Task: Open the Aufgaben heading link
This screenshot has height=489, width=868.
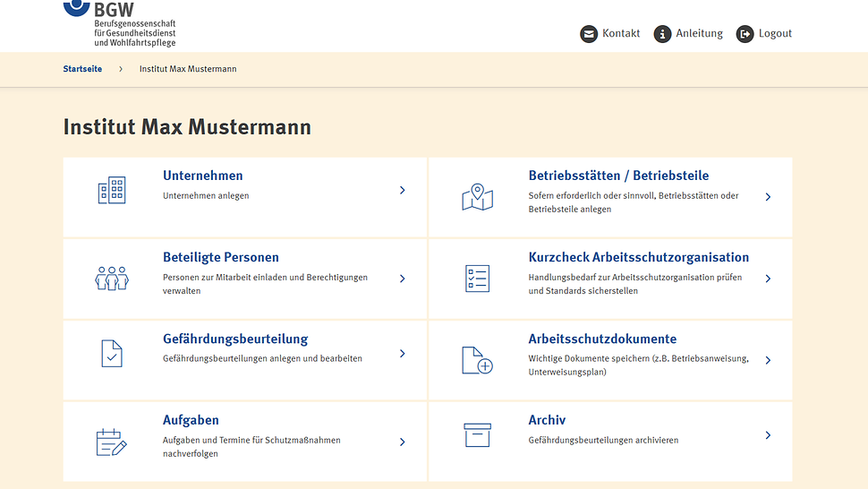Action: [x=191, y=420]
